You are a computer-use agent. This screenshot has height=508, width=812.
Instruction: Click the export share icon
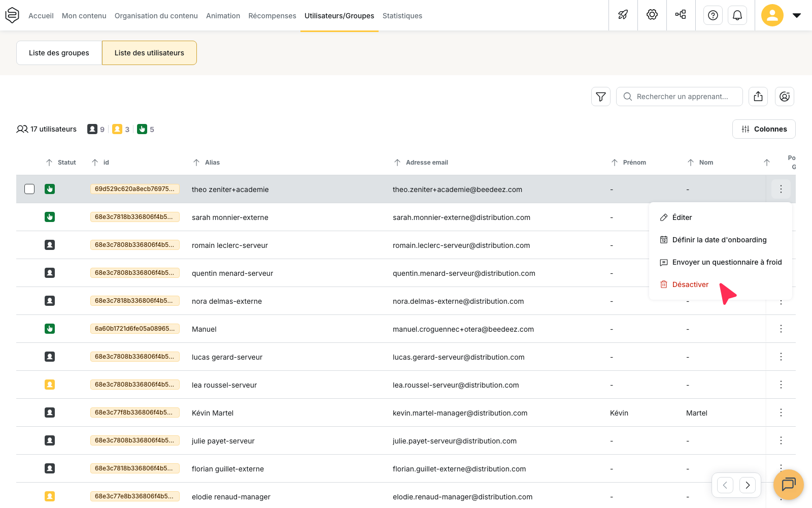pos(758,97)
